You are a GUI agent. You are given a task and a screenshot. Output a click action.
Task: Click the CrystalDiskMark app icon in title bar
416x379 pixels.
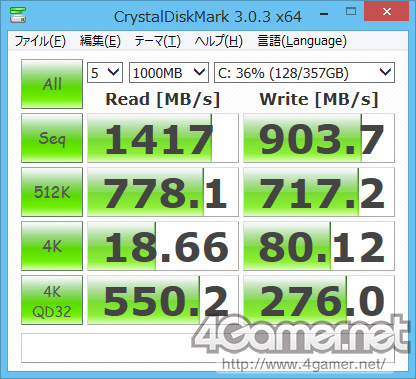(x=18, y=15)
